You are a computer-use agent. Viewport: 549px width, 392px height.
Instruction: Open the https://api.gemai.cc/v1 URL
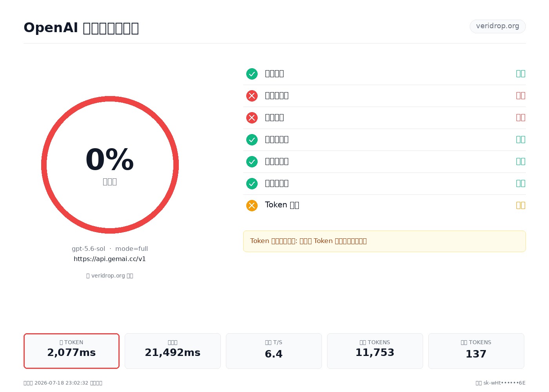pyautogui.click(x=110, y=259)
